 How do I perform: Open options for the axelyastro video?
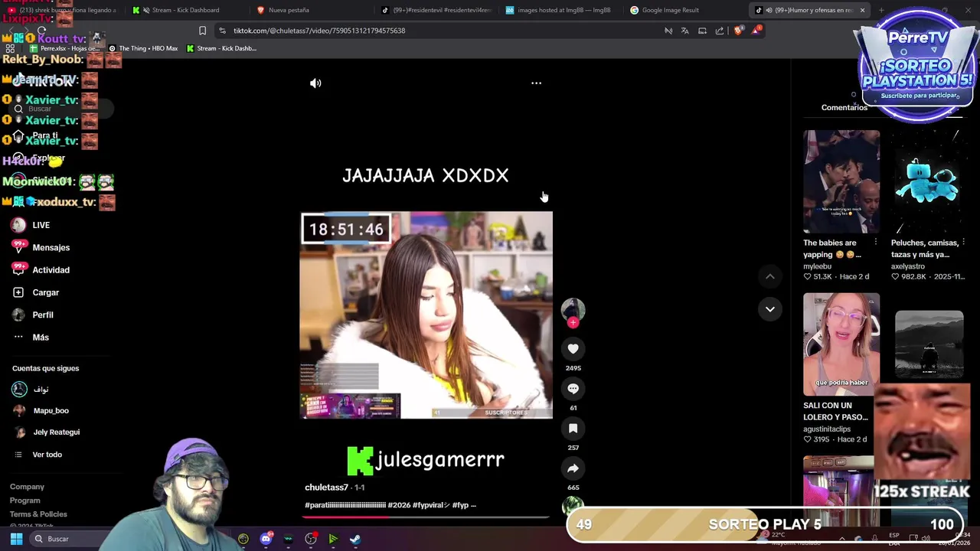point(964,243)
